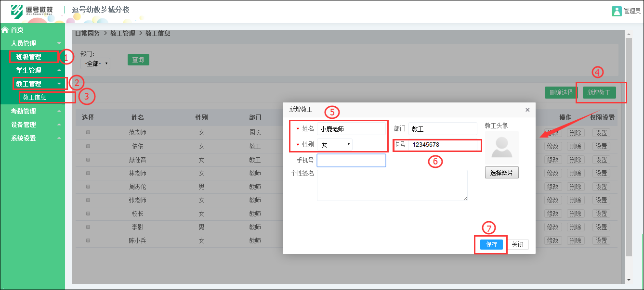Click the home icon beside 首页

point(4,29)
